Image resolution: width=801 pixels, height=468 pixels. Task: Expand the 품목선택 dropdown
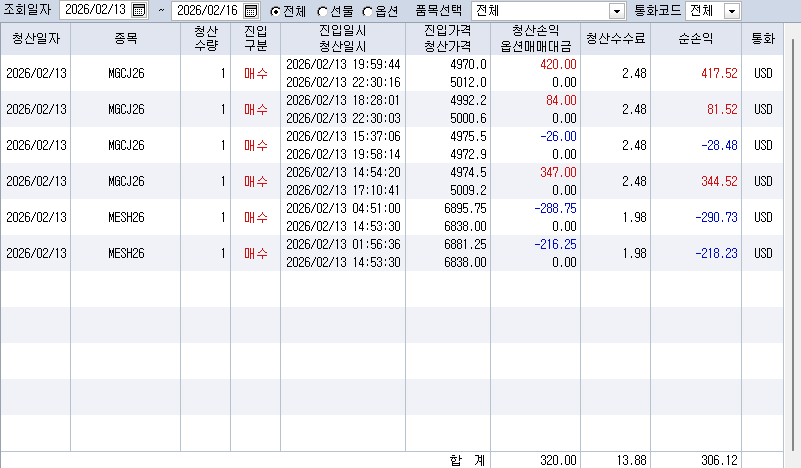(x=617, y=11)
